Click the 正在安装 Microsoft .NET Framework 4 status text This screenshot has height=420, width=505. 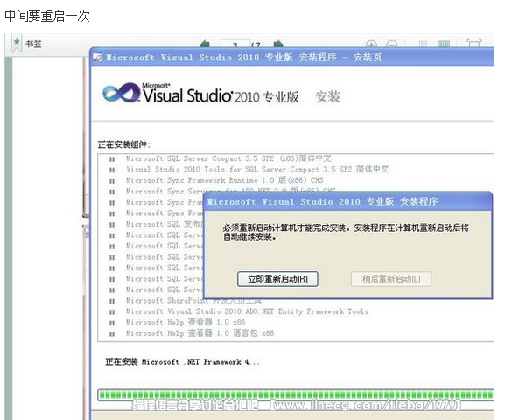pos(182,362)
